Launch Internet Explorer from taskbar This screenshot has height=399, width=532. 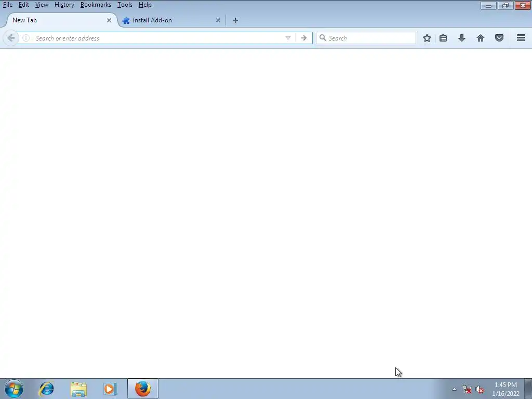point(46,389)
